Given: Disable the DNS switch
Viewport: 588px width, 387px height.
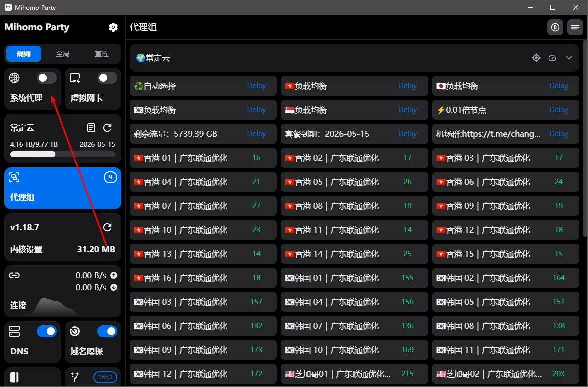Looking at the screenshot, I should point(47,331).
